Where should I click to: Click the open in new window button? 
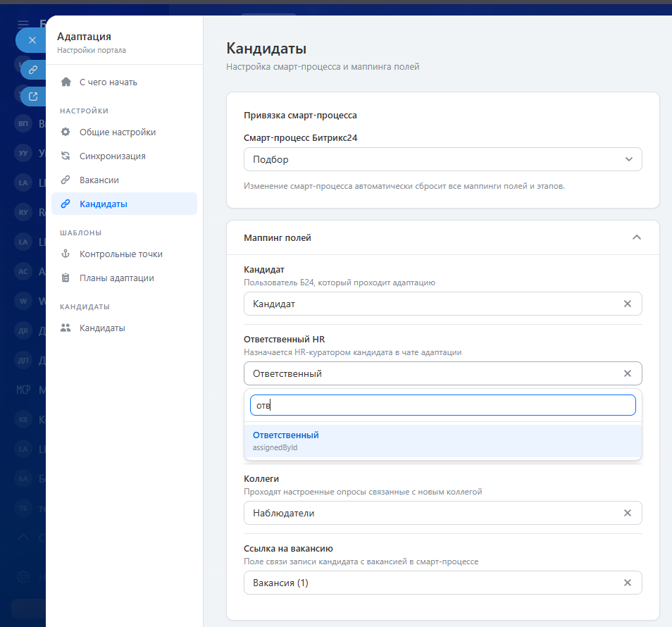click(32, 96)
